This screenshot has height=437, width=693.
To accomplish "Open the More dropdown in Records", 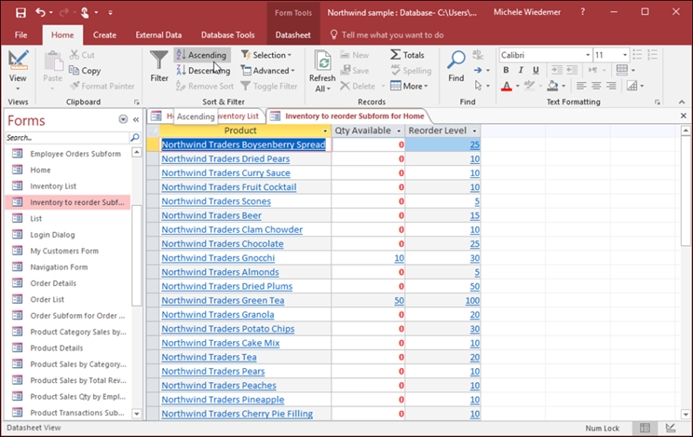I will click(x=409, y=86).
